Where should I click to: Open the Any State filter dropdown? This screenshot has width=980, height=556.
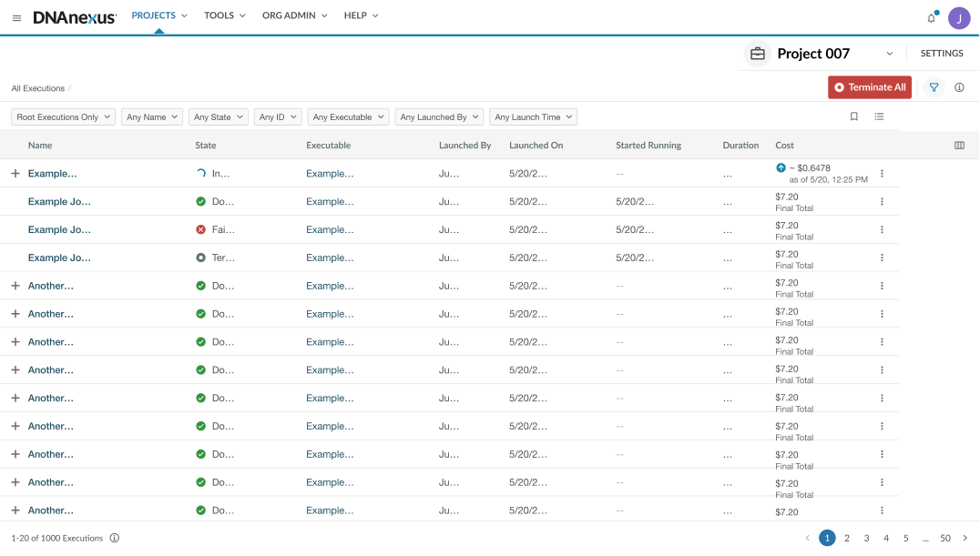click(218, 116)
